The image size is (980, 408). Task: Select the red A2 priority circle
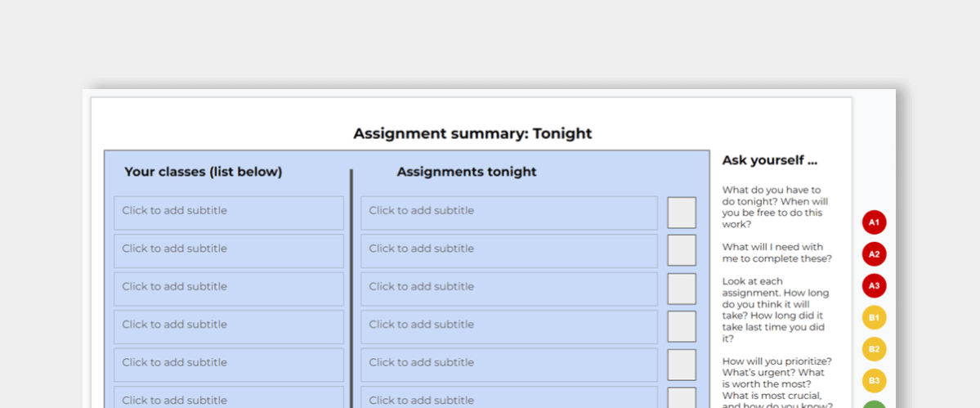point(875,254)
